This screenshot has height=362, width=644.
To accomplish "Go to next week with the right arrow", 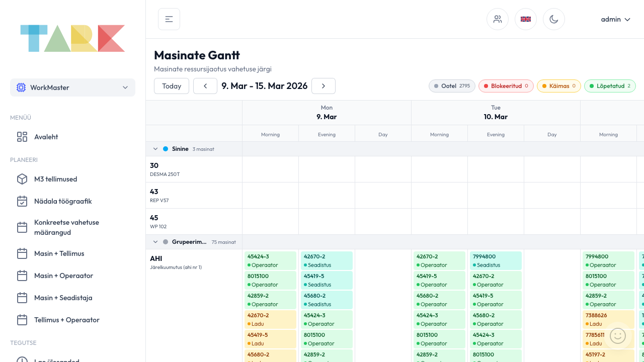I will (323, 86).
